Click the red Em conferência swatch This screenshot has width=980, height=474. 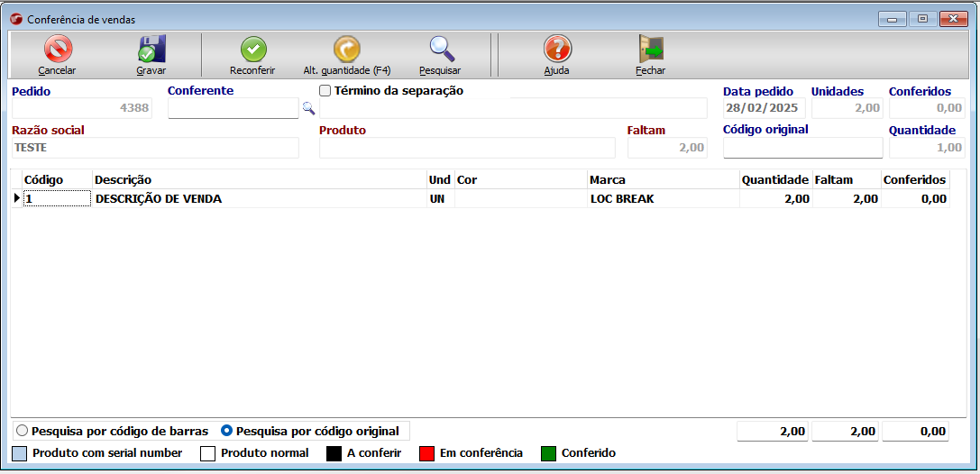click(x=428, y=453)
